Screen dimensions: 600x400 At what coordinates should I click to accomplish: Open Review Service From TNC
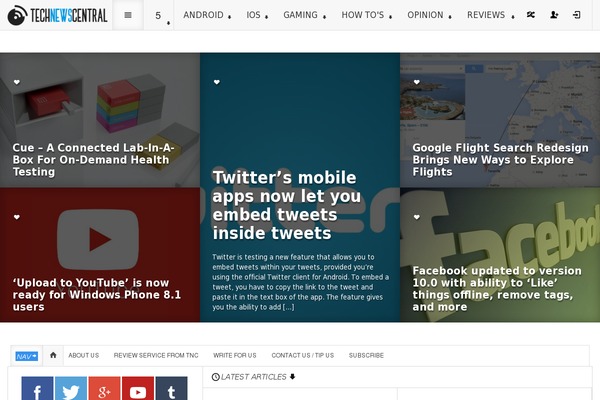[x=156, y=355]
